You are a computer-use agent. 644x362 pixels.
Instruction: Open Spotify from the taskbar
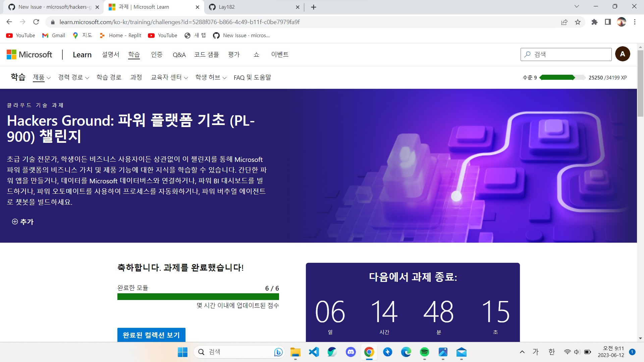click(x=424, y=352)
